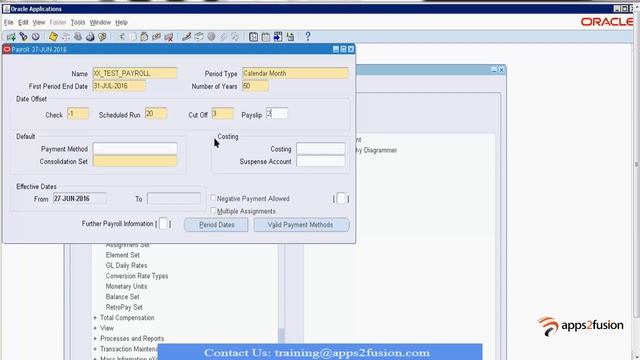Click the Check date offset field

coord(78,114)
